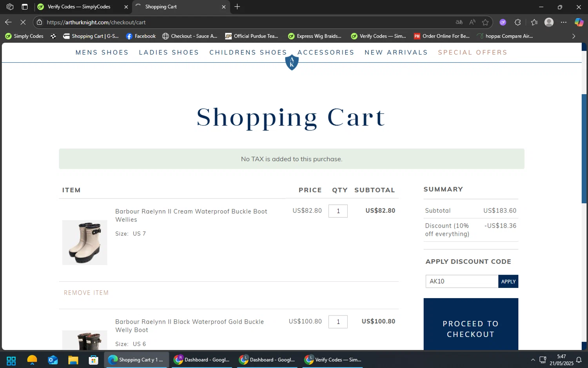The image size is (588, 368).
Task: Switch to the Verify Codes Chrome window in taskbar
Action: click(333, 360)
